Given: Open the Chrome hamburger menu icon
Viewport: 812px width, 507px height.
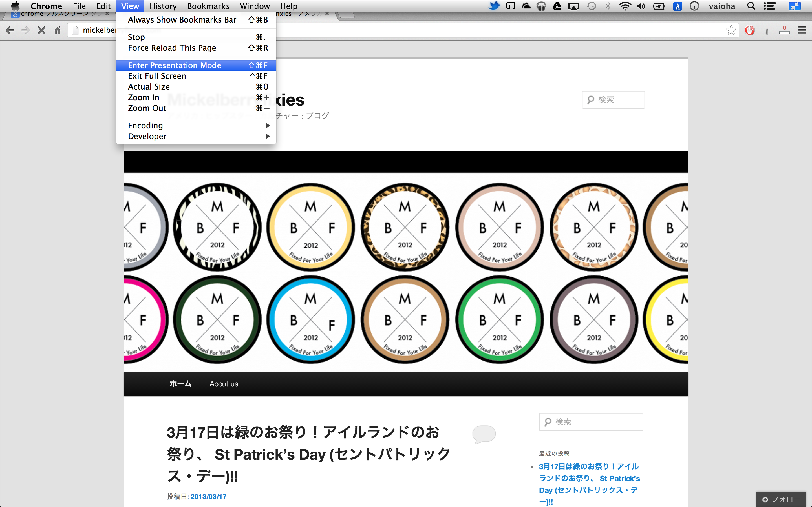Looking at the screenshot, I should pos(802,30).
